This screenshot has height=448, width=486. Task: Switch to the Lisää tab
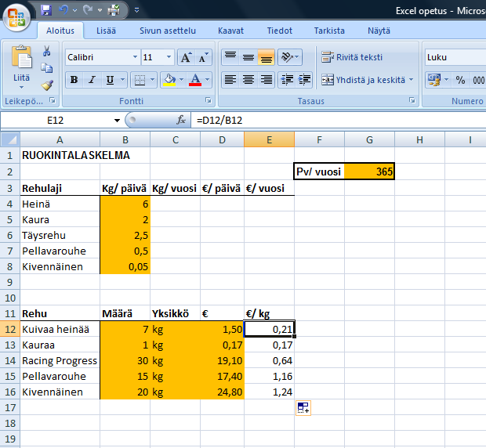pyautogui.click(x=106, y=31)
